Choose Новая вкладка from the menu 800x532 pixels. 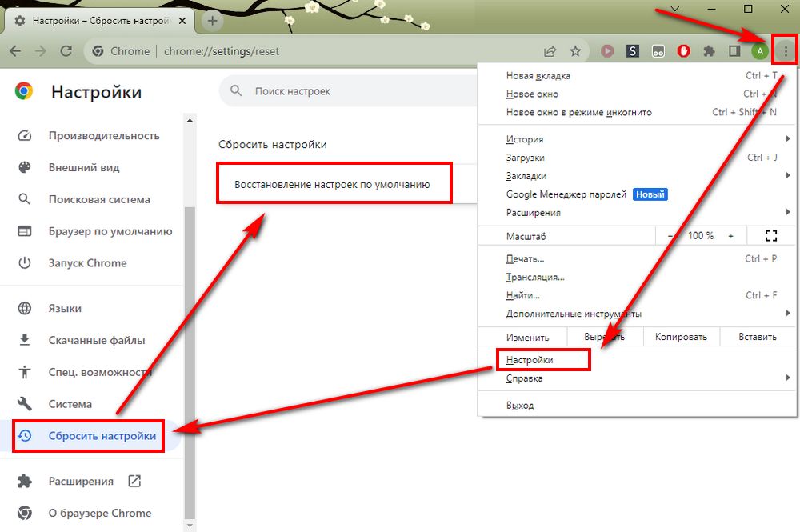click(637, 75)
